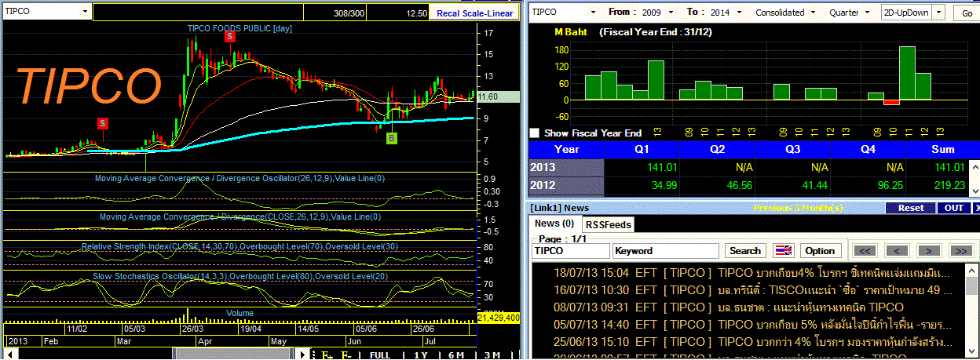Click the volume value 21,429,400

[499, 318]
